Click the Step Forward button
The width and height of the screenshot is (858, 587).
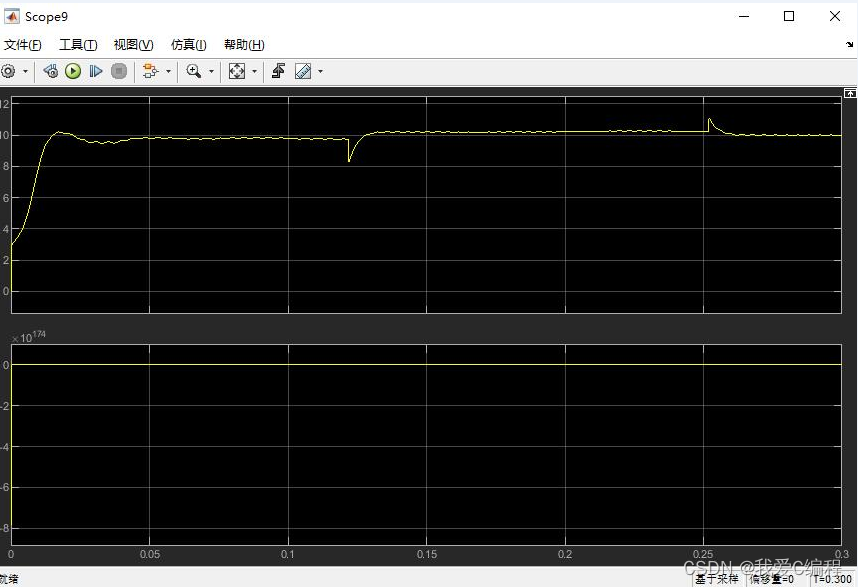pyautogui.click(x=96, y=71)
